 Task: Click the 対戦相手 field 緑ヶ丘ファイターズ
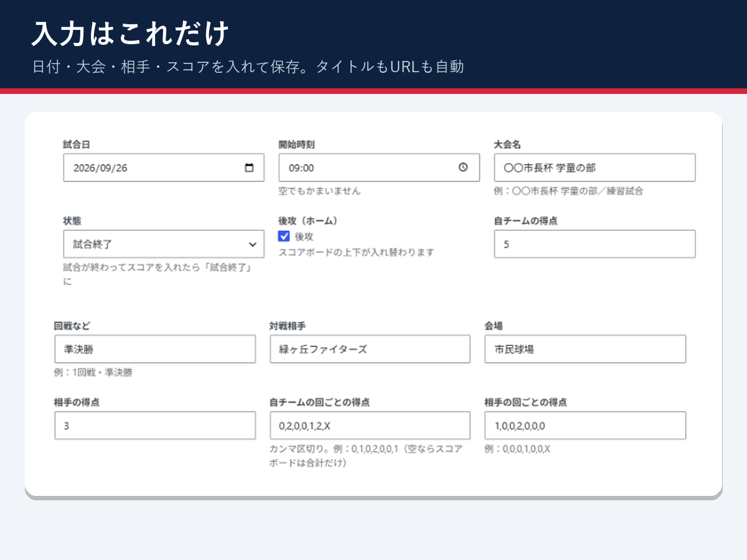(x=370, y=349)
